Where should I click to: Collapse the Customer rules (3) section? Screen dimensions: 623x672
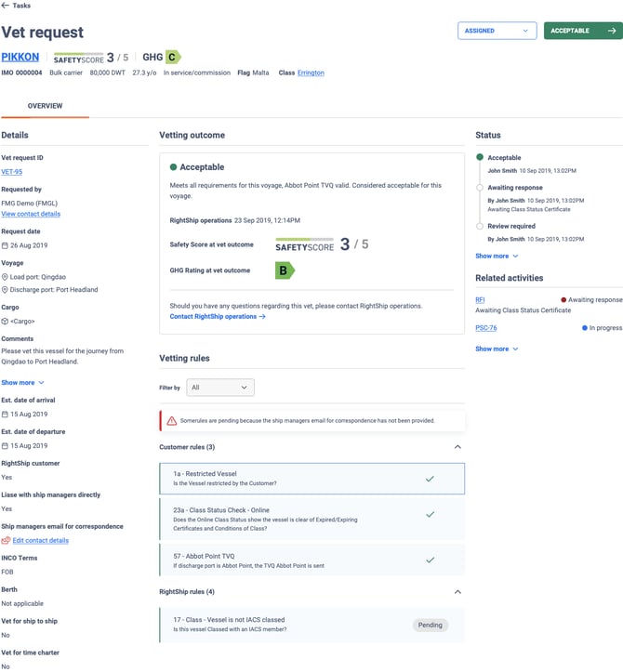457,447
